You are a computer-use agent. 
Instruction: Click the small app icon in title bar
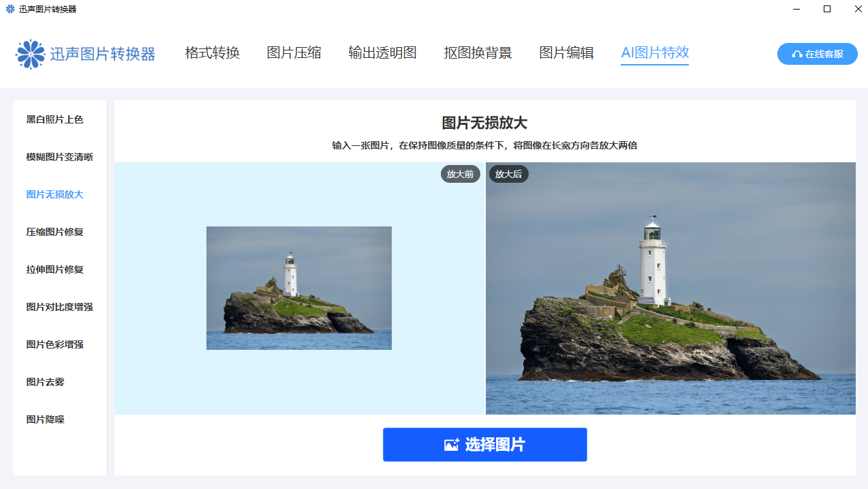(x=10, y=9)
